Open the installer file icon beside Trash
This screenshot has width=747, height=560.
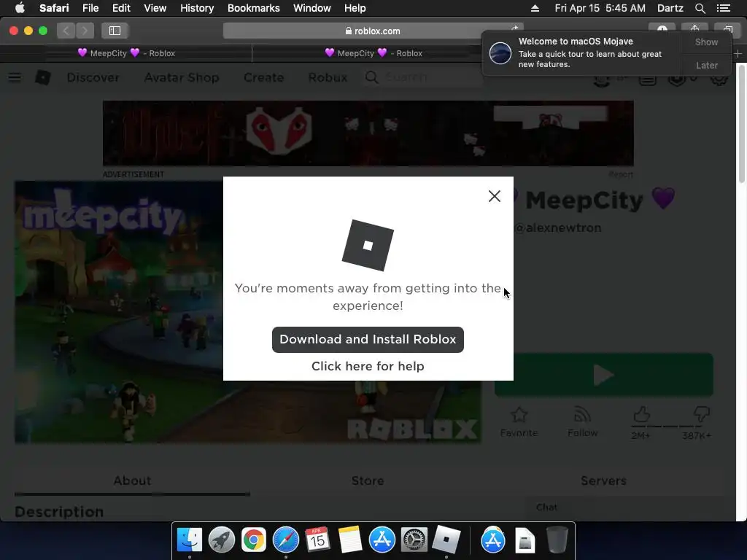(525, 540)
